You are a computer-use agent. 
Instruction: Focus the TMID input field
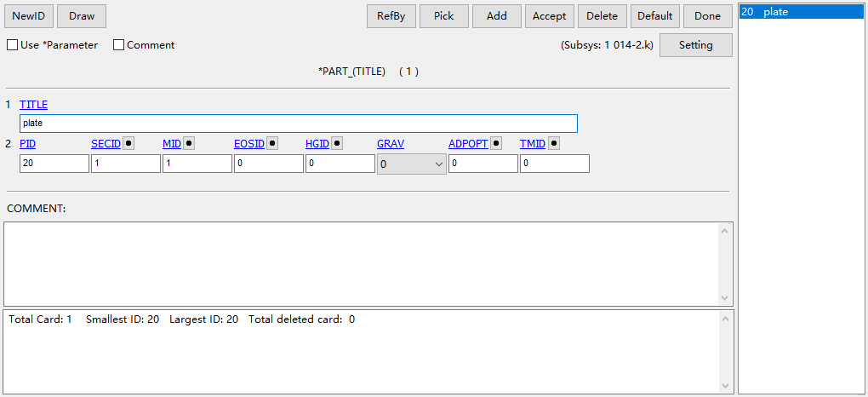point(555,164)
